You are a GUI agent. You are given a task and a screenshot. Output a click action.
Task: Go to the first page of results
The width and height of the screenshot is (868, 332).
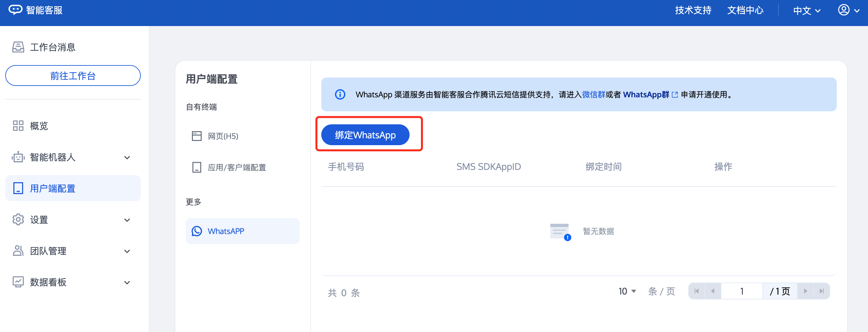click(697, 291)
